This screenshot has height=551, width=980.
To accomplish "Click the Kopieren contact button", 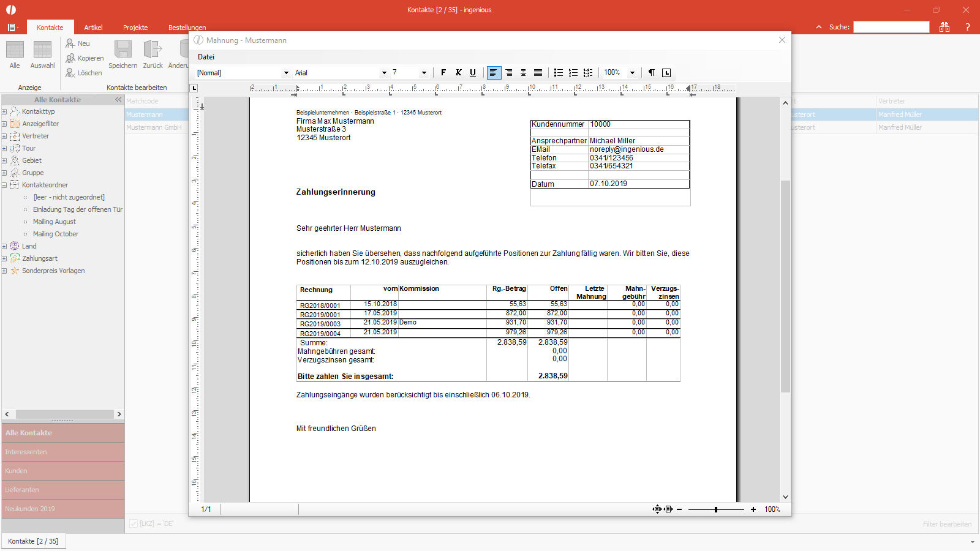I will click(85, 58).
